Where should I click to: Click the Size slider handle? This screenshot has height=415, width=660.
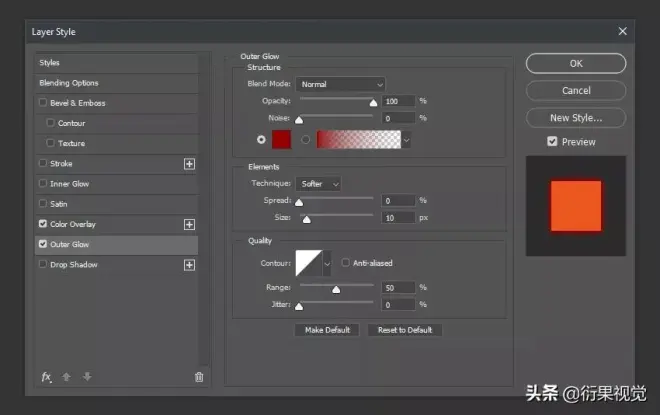click(x=307, y=219)
